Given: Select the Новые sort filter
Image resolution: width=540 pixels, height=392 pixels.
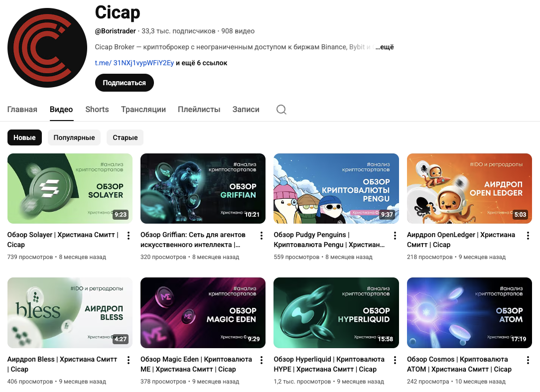Looking at the screenshot, I should (x=24, y=137).
